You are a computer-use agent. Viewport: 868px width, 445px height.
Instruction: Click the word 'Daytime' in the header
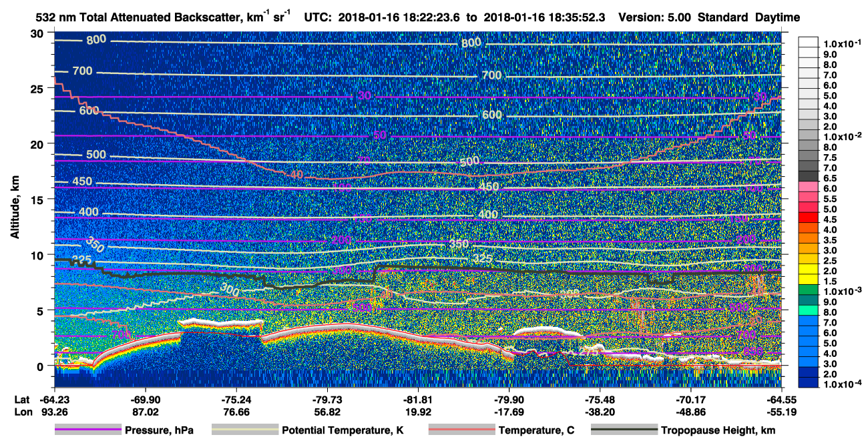click(777, 18)
